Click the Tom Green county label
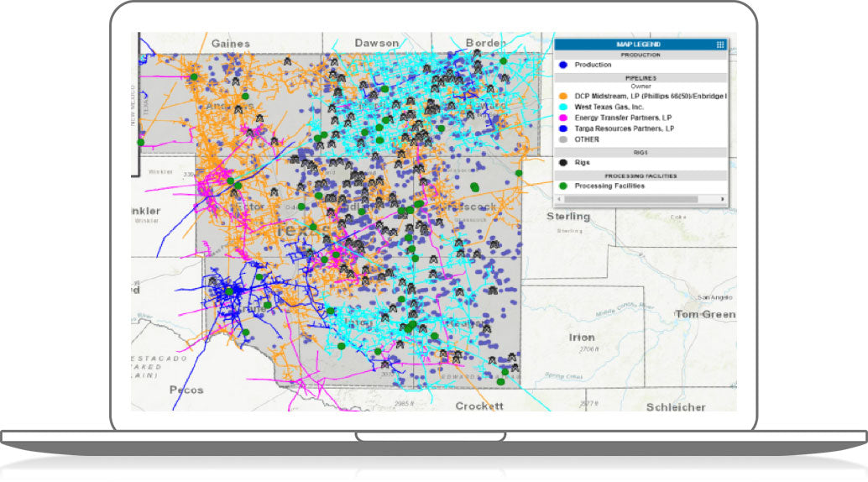The width and height of the screenshot is (868, 482). pyautogui.click(x=705, y=314)
